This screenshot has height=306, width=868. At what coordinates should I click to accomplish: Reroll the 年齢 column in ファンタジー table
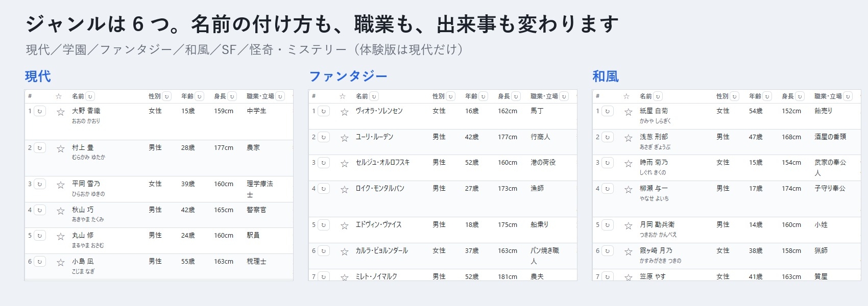(x=484, y=96)
